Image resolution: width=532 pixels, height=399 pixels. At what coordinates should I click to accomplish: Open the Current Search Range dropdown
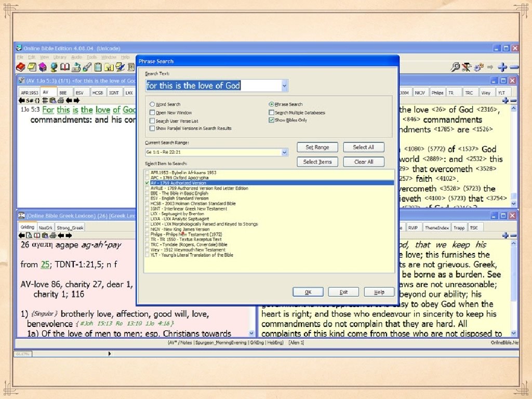[284, 152]
